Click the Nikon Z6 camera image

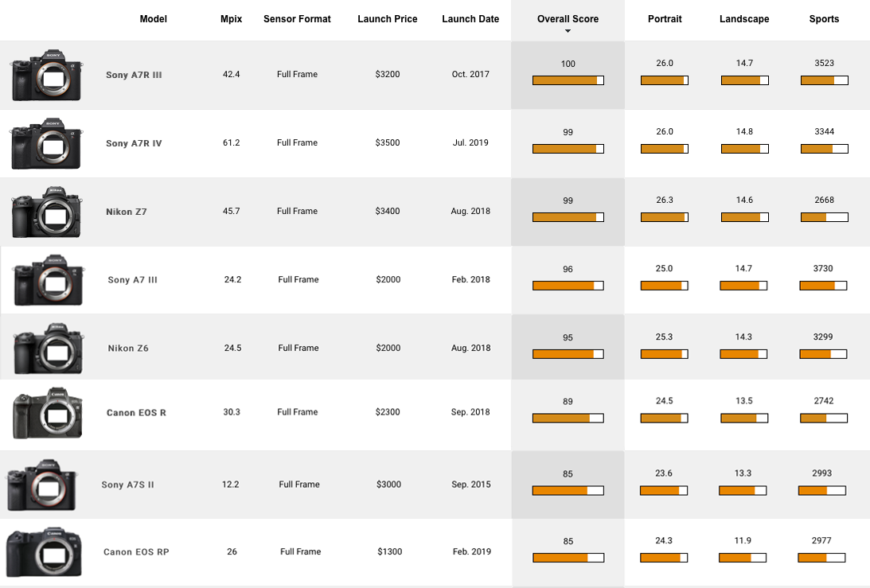click(x=48, y=349)
